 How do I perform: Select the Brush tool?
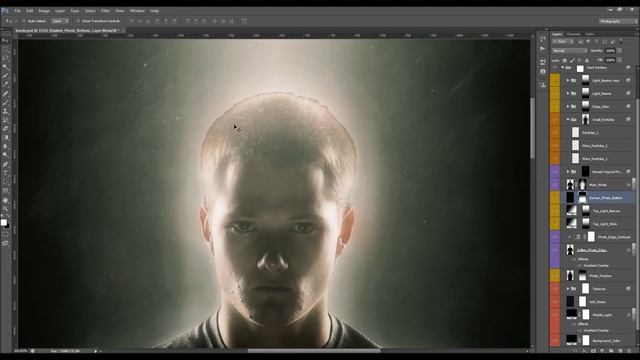pos(5,103)
